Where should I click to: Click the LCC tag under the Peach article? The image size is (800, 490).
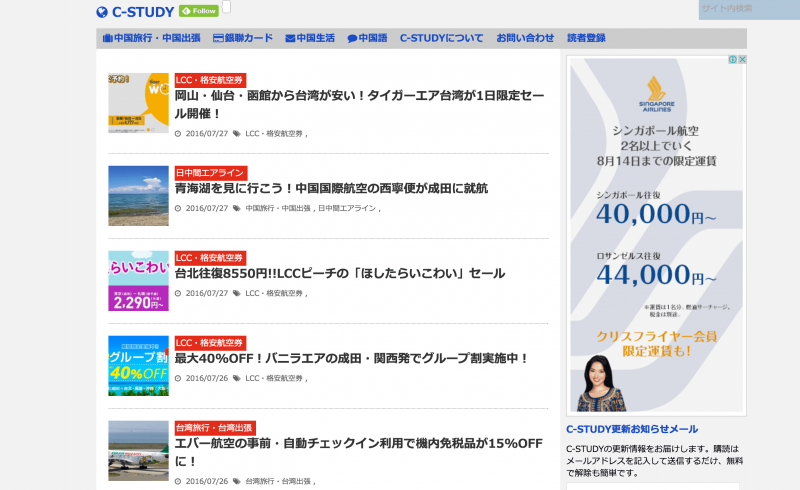tap(274, 293)
